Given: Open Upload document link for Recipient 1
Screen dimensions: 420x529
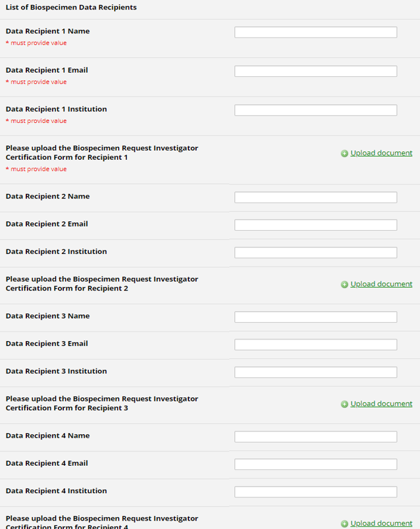Looking at the screenshot, I should tap(381, 153).
